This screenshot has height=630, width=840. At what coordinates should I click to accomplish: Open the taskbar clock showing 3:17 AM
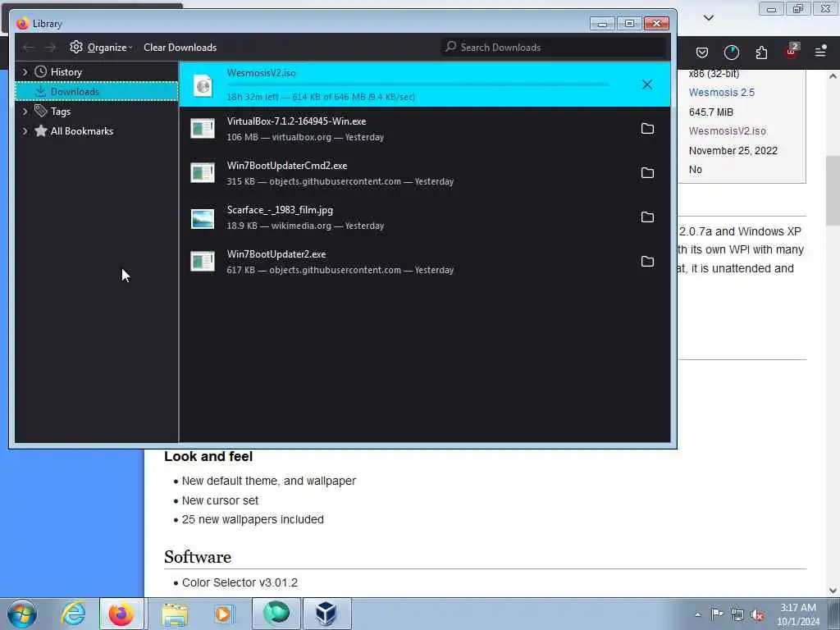(x=798, y=614)
